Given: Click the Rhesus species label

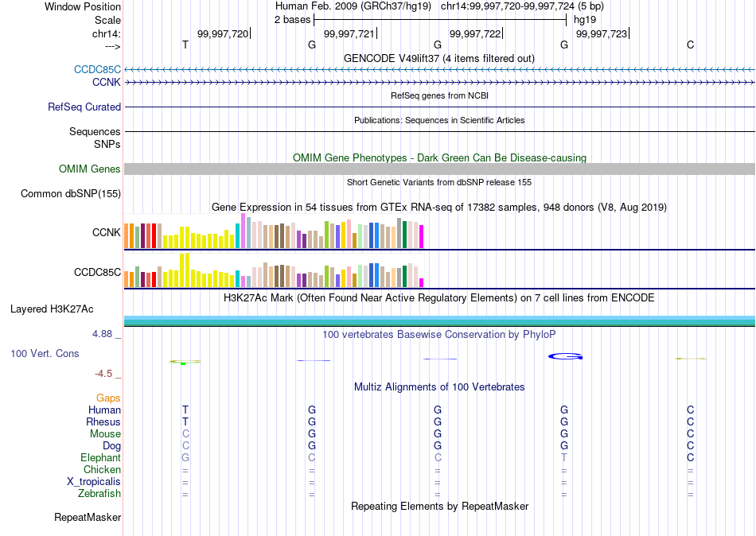Looking at the screenshot, I should [x=103, y=421].
